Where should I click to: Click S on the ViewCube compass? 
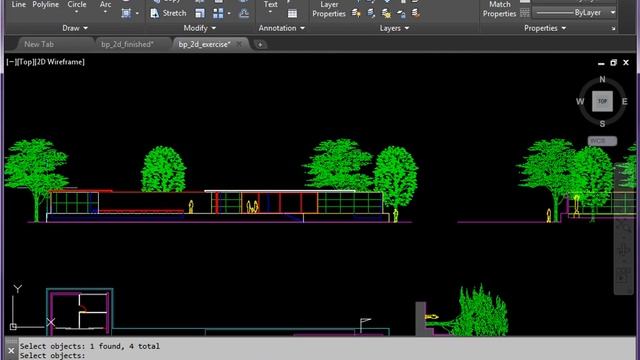[602, 124]
